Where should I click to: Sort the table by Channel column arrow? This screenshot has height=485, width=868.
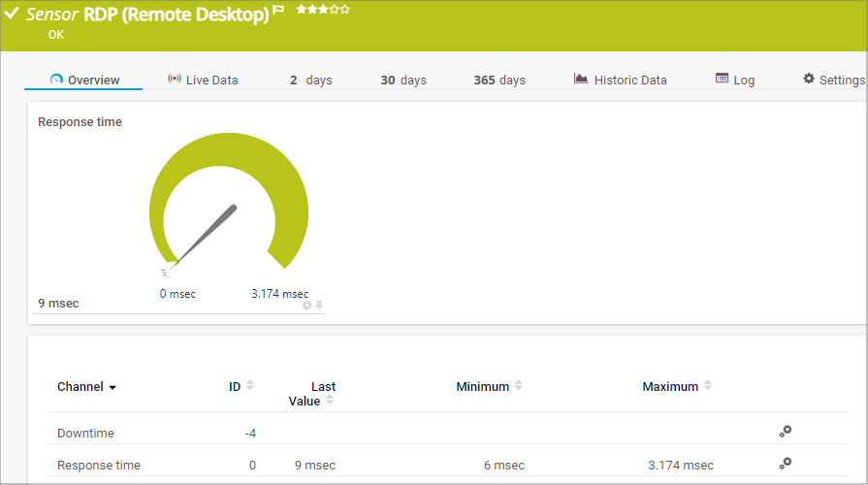click(113, 387)
